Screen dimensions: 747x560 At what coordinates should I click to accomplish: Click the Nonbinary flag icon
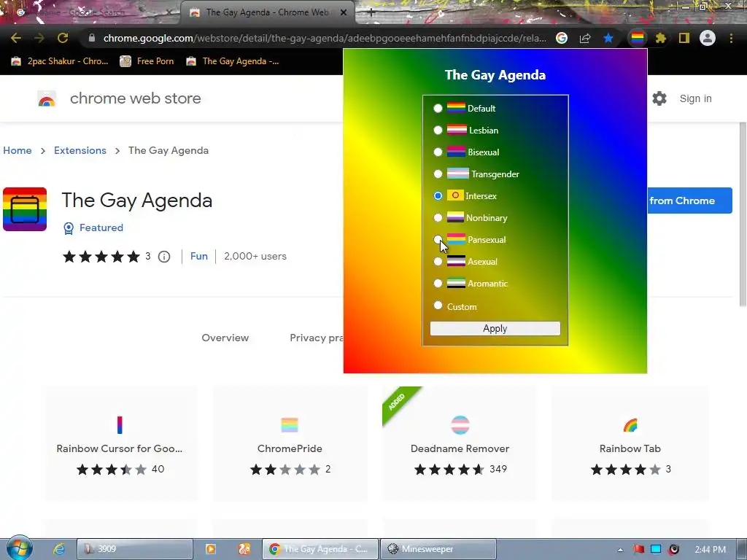tap(455, 217)
